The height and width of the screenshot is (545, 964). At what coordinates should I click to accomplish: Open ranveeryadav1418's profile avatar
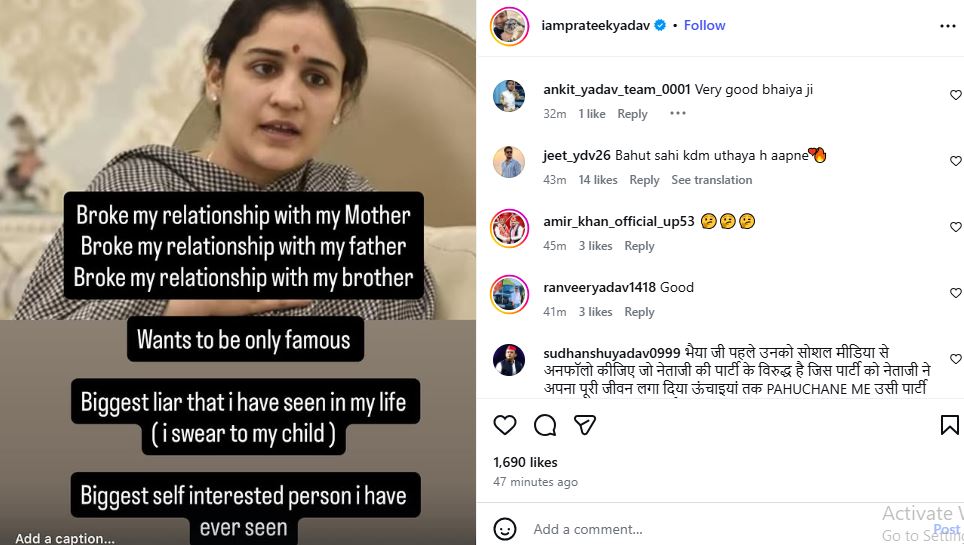pos(509,294)
